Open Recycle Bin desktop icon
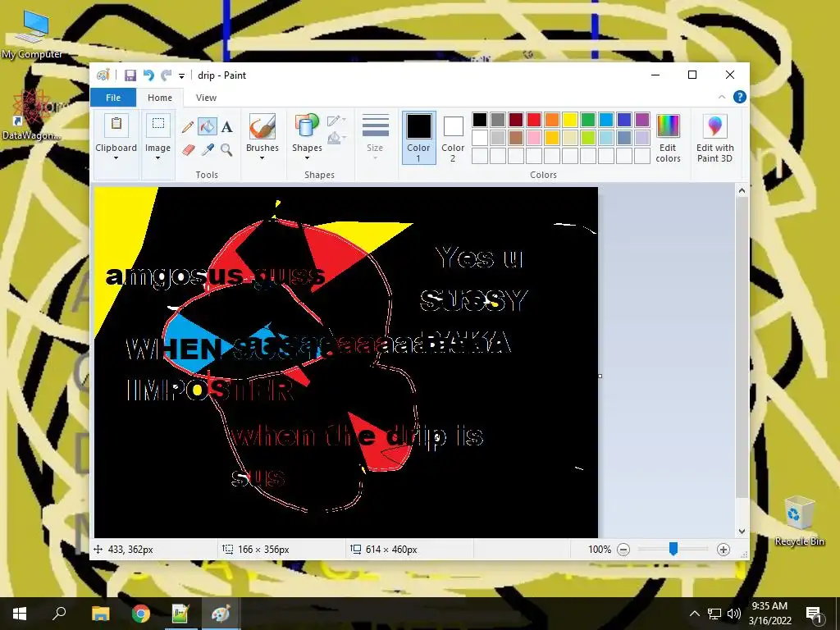 (x=799, y=521)
